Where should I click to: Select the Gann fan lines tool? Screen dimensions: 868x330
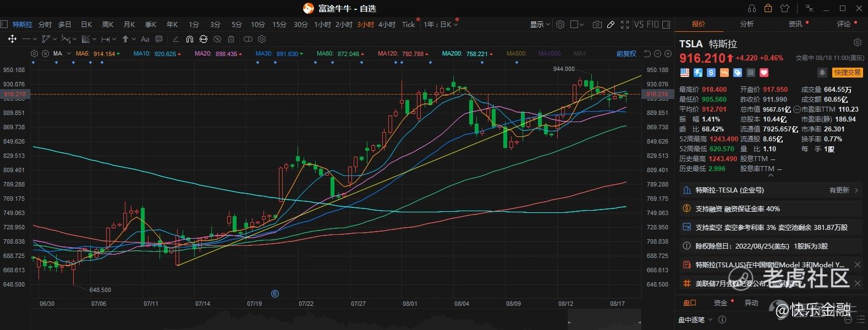coord(85,39)
